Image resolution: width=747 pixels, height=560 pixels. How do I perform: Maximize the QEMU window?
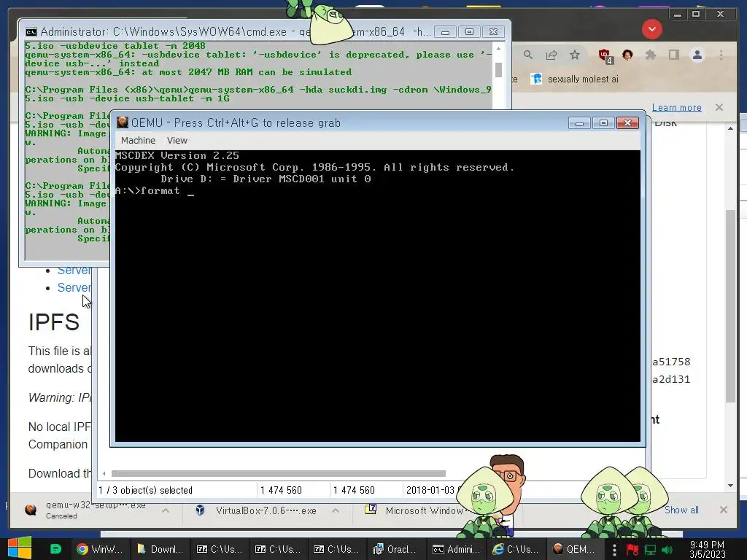(x=603, y=123)
